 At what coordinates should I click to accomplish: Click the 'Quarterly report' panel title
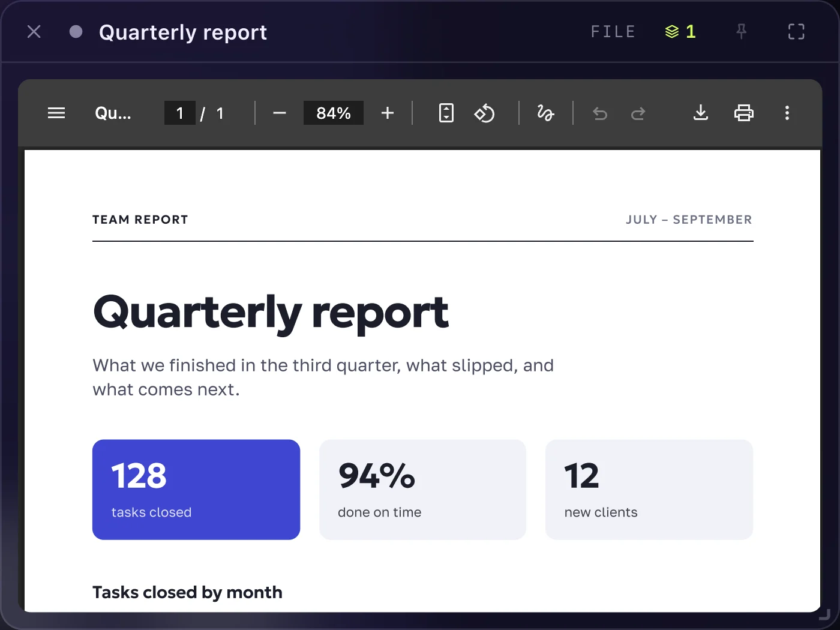tap(183, 32)
